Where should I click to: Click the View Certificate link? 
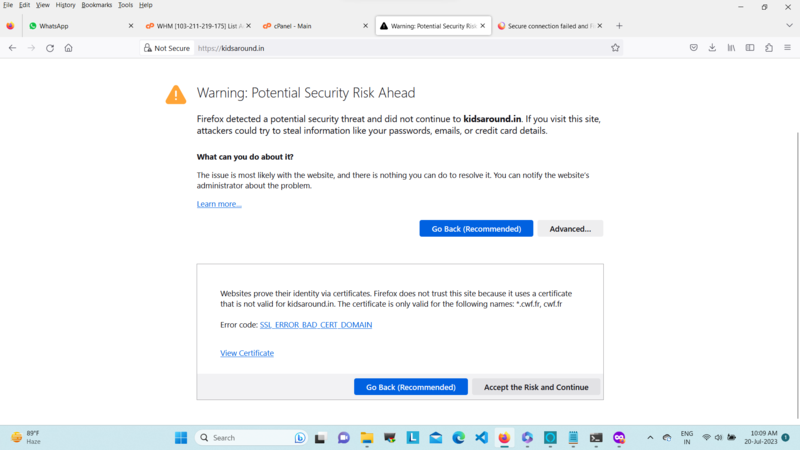247,353
